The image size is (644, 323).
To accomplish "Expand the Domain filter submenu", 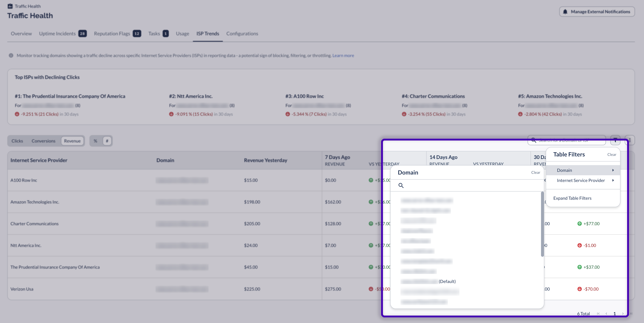I will pos(583,170).
